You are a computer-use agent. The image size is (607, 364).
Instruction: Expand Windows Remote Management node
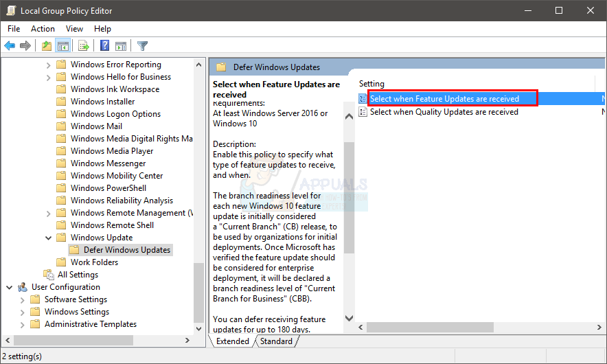(48, 214)
